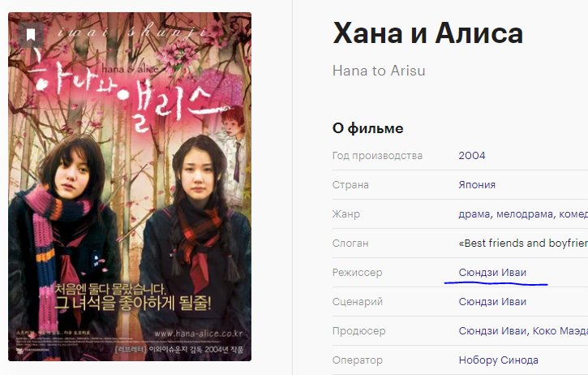Open director Сюндзи Иваи link
Screen dimensions: 588x375
coord(492,273)
